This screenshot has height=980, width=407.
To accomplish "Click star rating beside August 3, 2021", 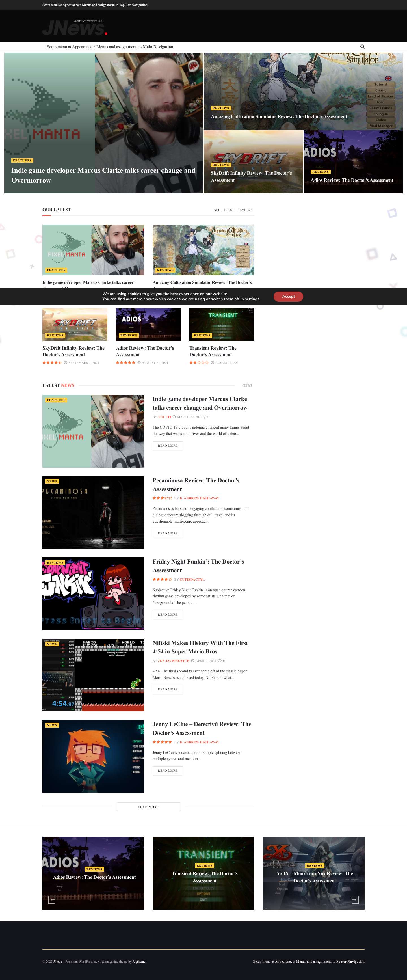I will coord(199,362).
